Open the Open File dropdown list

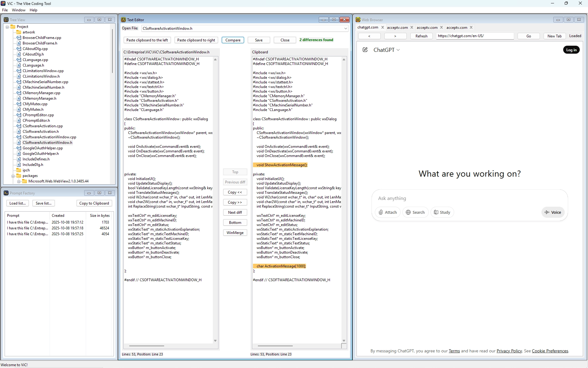345,29
